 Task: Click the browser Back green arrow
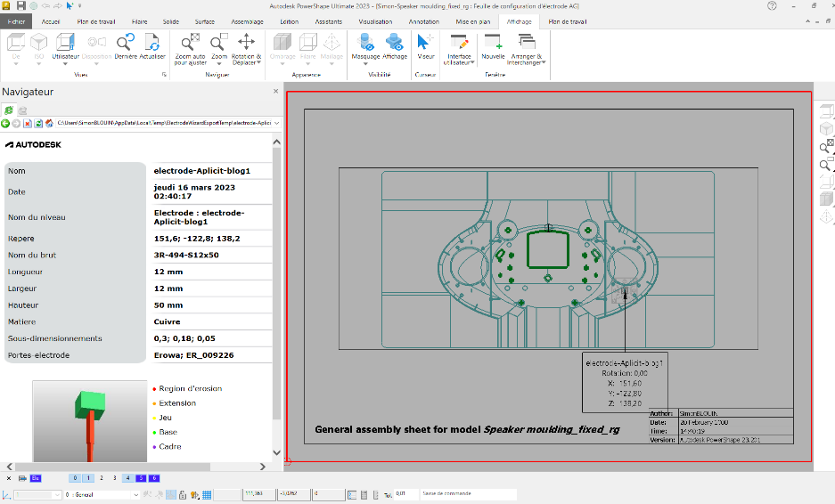point(5,124)
